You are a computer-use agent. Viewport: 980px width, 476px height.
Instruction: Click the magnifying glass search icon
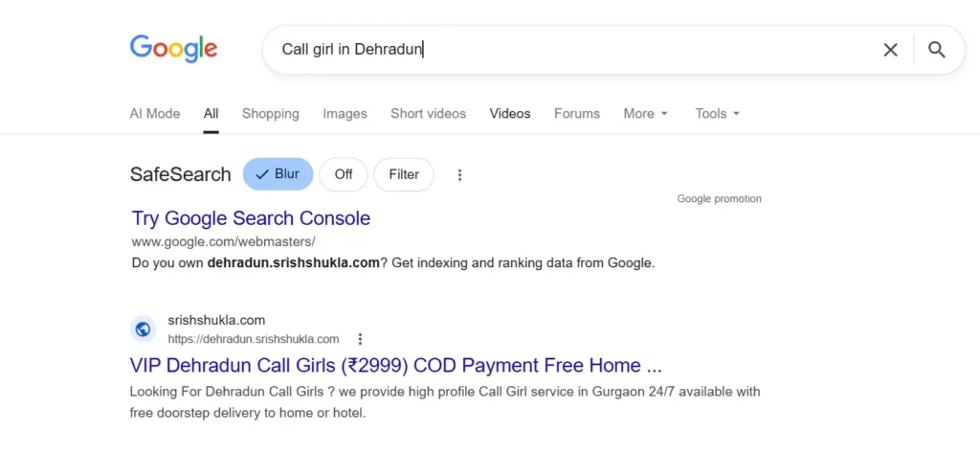tap(936, 50)
